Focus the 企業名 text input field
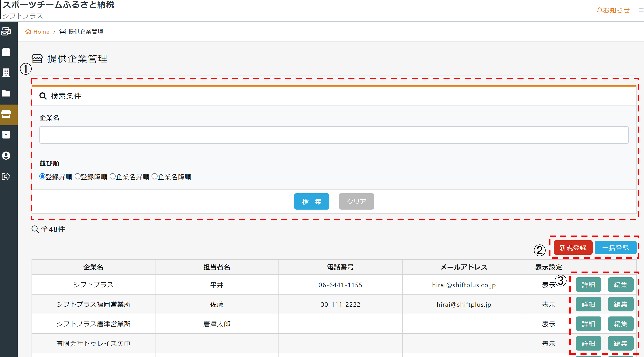 point(334,135)
